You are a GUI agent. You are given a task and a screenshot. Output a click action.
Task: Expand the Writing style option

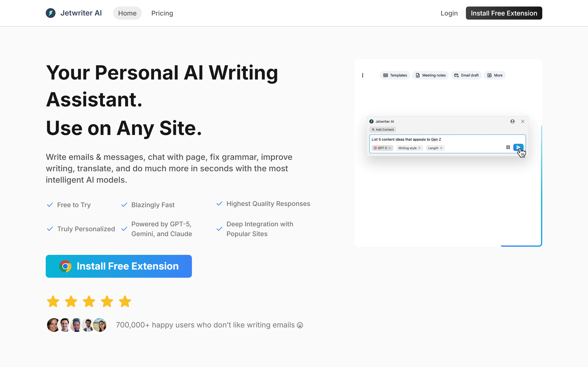pyautogui.click(x=409, y=148)
